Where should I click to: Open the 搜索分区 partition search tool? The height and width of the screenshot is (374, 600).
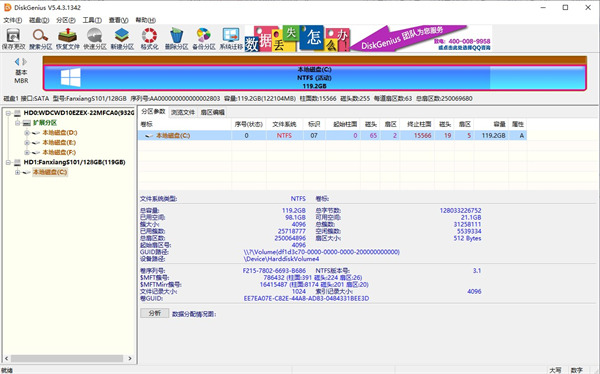pyautogui.click(x=41, y=39)
